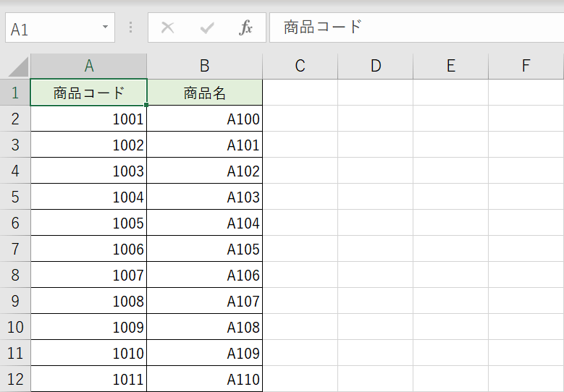Viewport: 564px width, 392px height.
Task: Select column C header
Action: [x=300, y=66]
